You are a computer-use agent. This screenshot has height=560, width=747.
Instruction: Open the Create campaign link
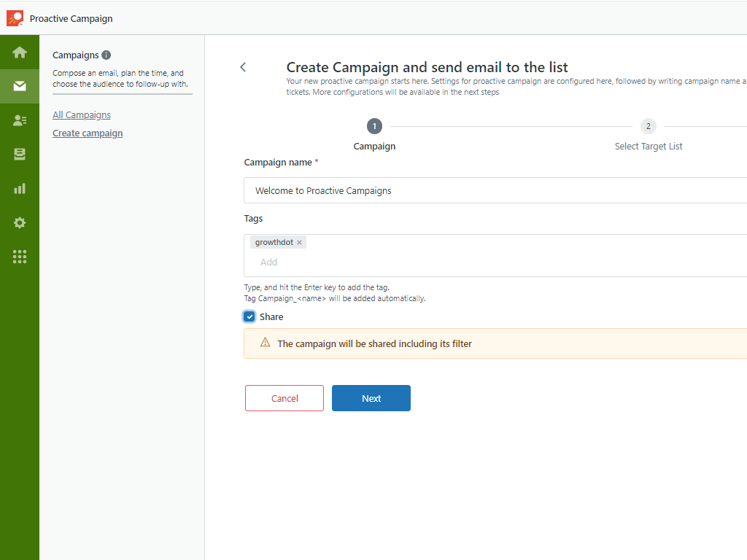click(88, 133)
